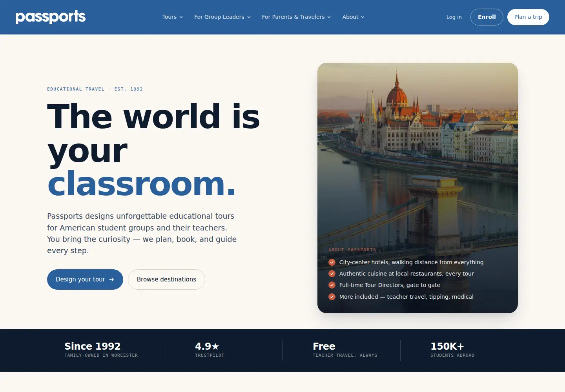Click the check icon beside City-center hotels
565x392 pixels.
332,262
